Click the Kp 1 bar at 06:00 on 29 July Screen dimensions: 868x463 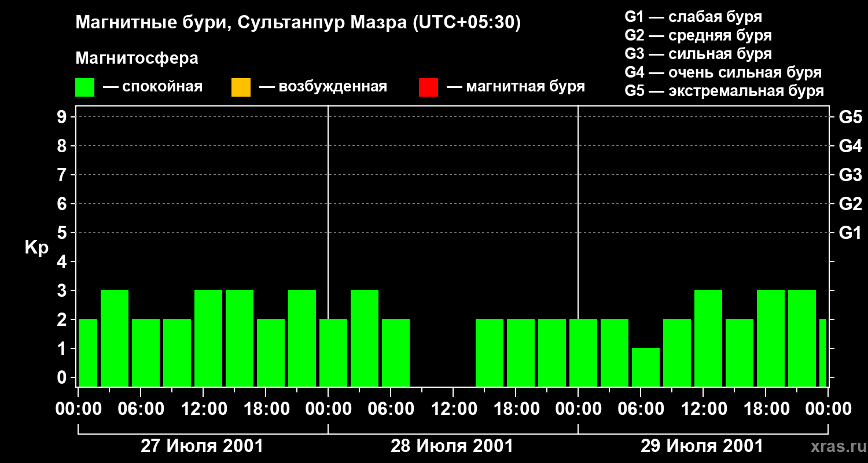pos(646,367)
